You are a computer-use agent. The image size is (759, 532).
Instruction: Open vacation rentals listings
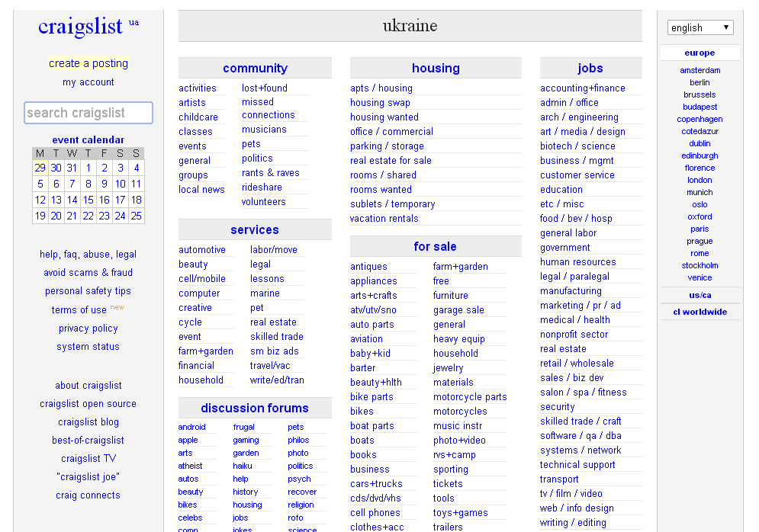pos(384,219)
